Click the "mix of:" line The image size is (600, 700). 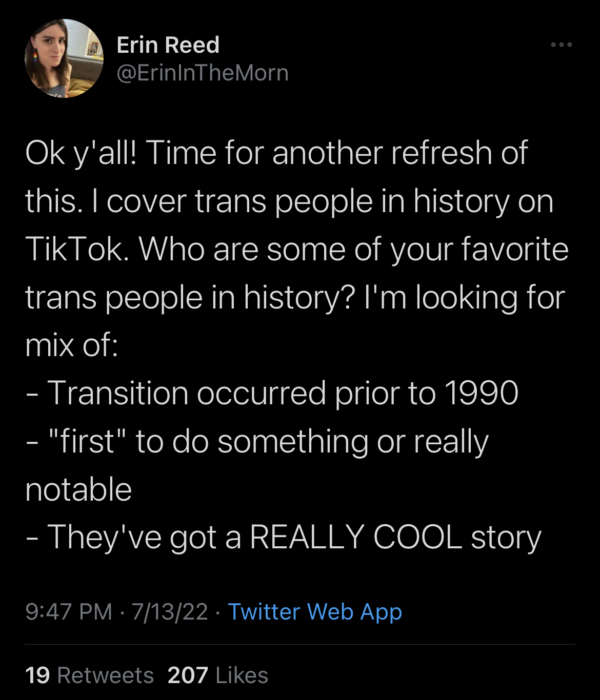[71, 345]
